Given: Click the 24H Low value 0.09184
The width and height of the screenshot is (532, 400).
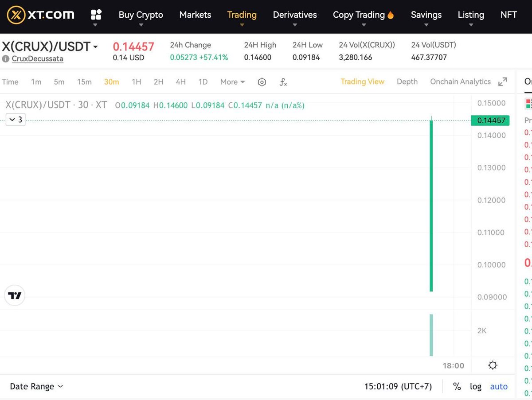Looking at the screenshot, I should [x=306, y=57].
